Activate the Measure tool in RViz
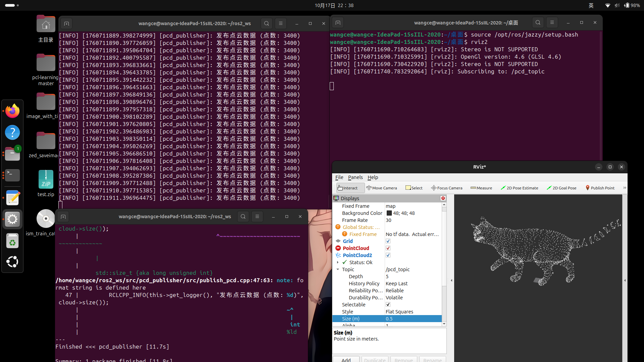 coord(481,188)
